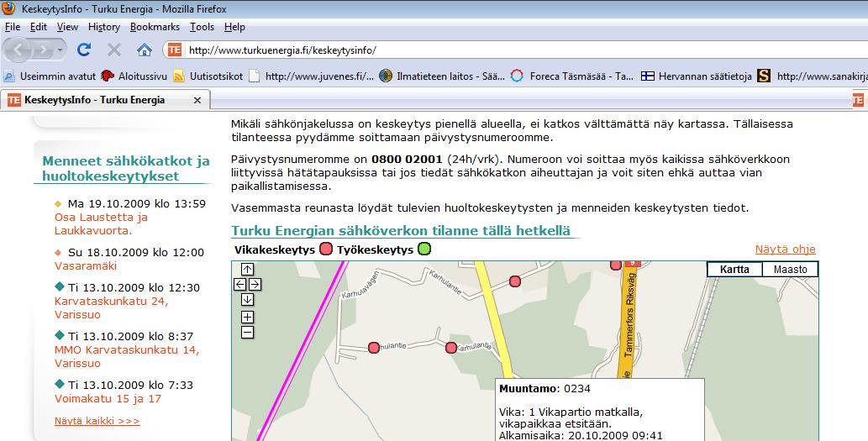Go to the home page icon
This screenshot has height=441, width=868.
point(144,50)
